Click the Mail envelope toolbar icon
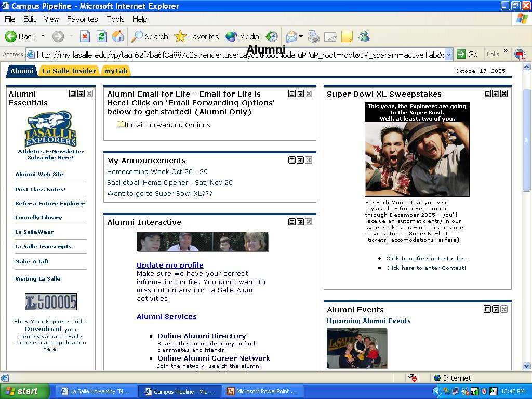Image resolution: width=532 pixels, height=399 pixels. [291, 36]
